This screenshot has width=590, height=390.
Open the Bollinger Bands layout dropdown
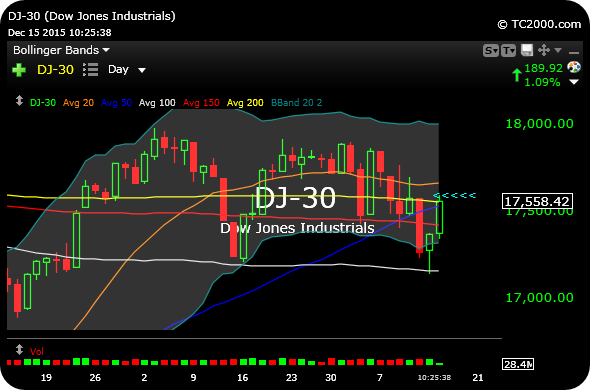61,50
